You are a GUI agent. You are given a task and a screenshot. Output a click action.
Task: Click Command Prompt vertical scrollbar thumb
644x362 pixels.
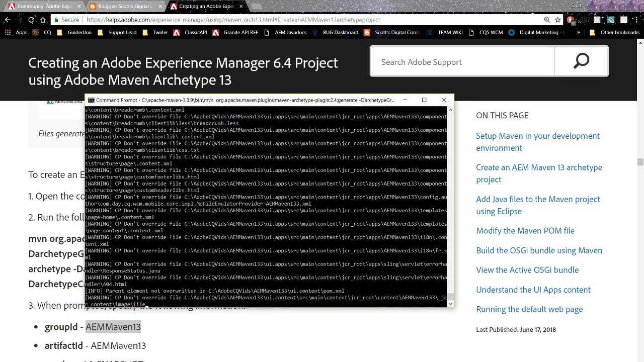[450, 297]
